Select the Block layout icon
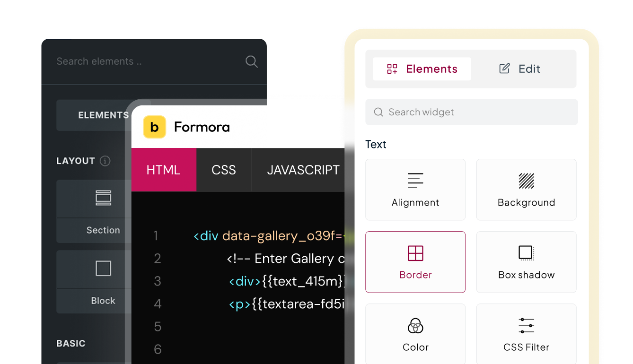 tap(103, 269)
